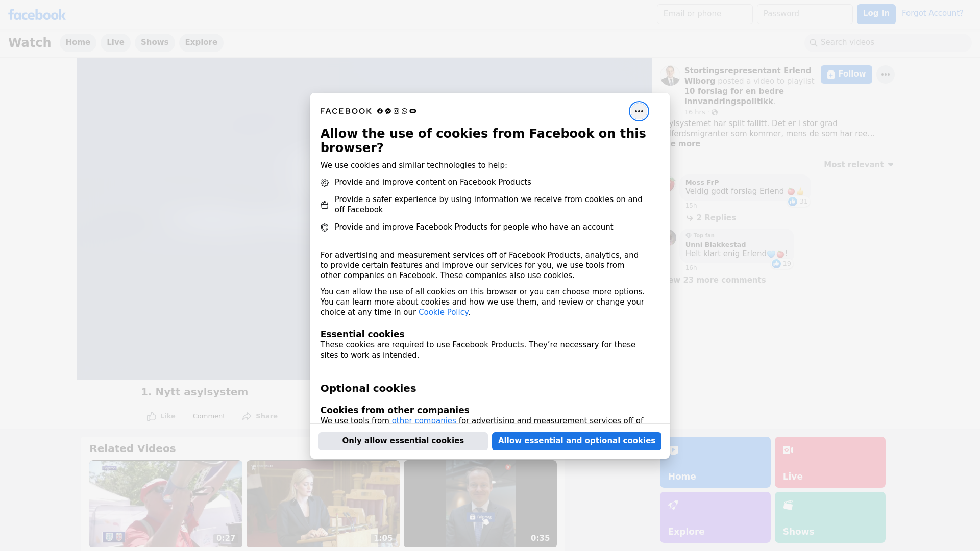Open the purple Explore tile
980x551 pixels.
coord(715,517)
